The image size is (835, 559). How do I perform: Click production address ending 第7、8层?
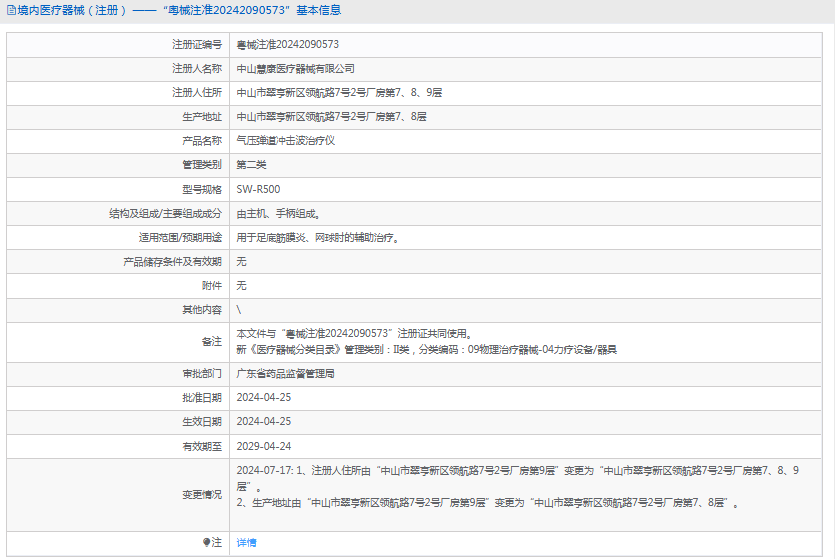[x=331, y=117]
